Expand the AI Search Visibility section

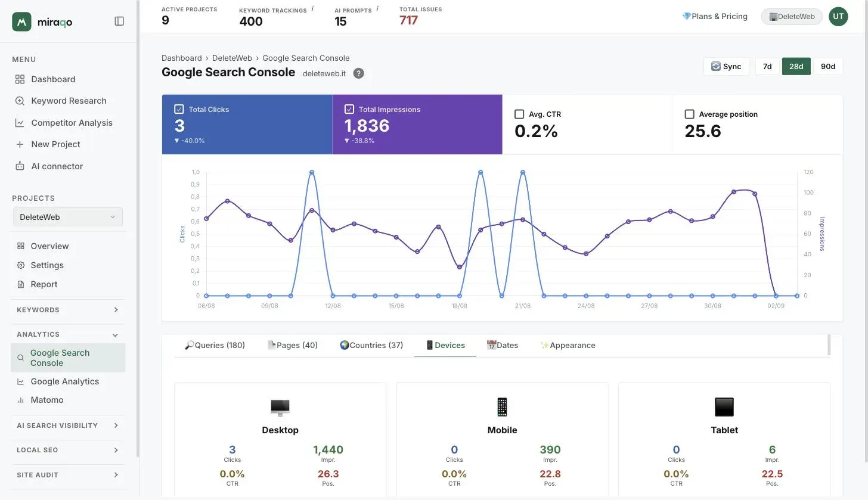click(x=68, y=426)
